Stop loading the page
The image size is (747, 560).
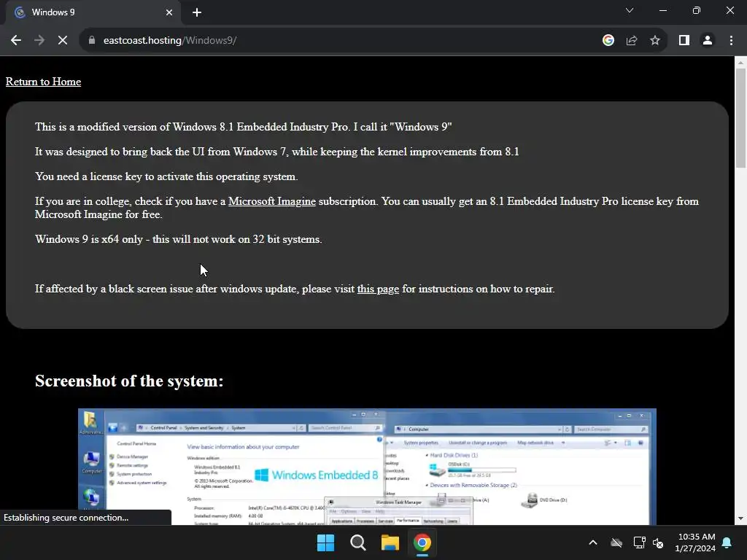click(63, 41)
